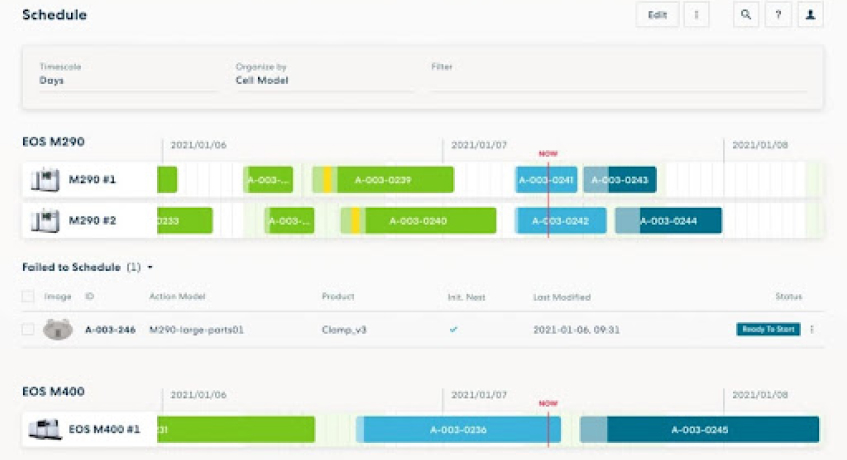Check the A-003-246 row checkbox
This screenshot has height=460, width=847.
pos(28,329)
